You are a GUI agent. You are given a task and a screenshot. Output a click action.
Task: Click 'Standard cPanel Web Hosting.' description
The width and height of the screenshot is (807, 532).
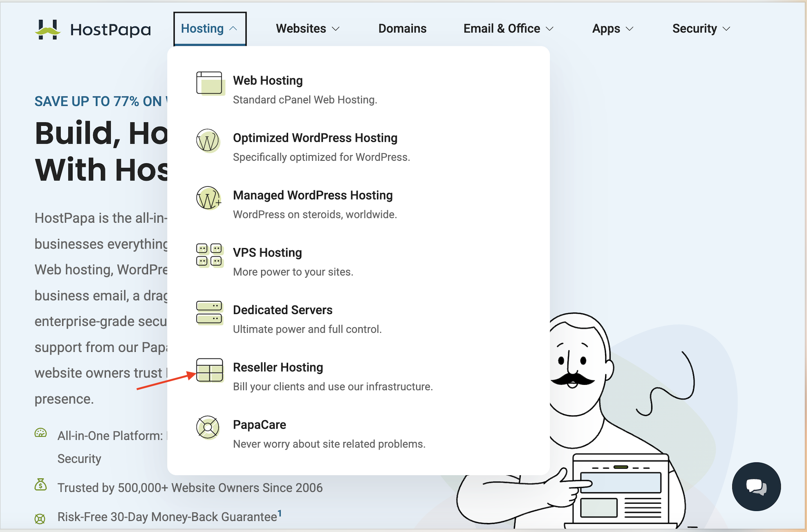click(x=305, y=100)
